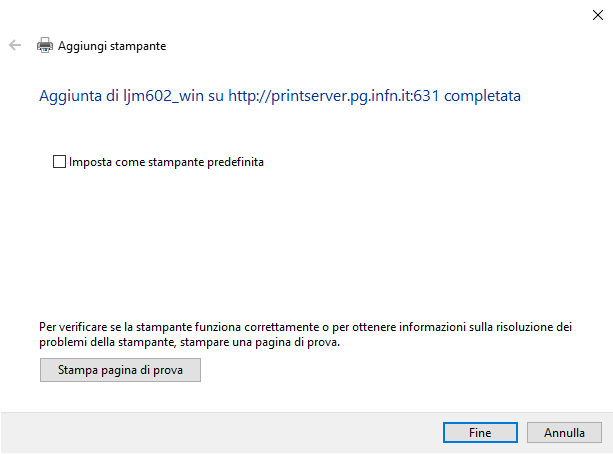
Task: Click the 'Per verificare se la stampante' text line
Action: [x=115, y=327]
